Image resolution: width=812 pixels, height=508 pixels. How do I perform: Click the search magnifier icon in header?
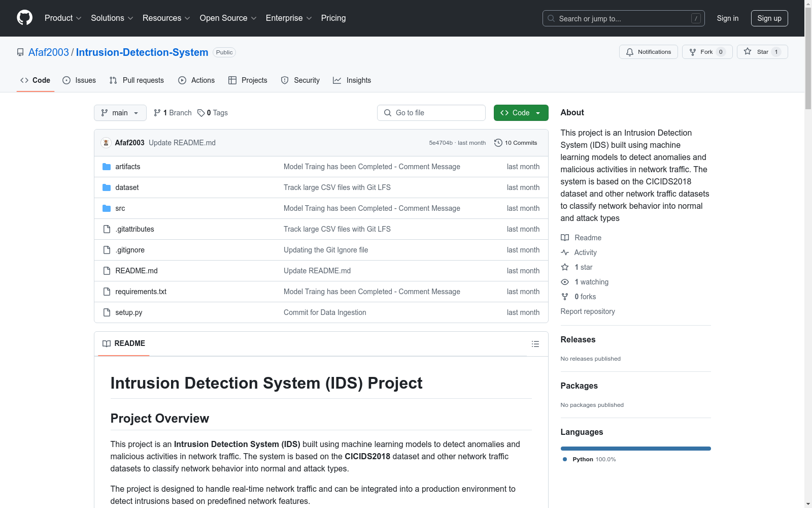551,18
